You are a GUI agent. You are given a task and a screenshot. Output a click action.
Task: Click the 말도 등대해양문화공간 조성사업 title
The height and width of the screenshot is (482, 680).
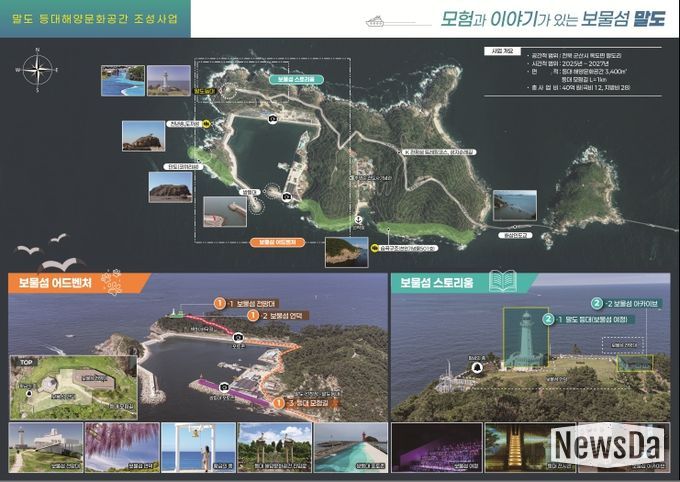coord(95,19)
